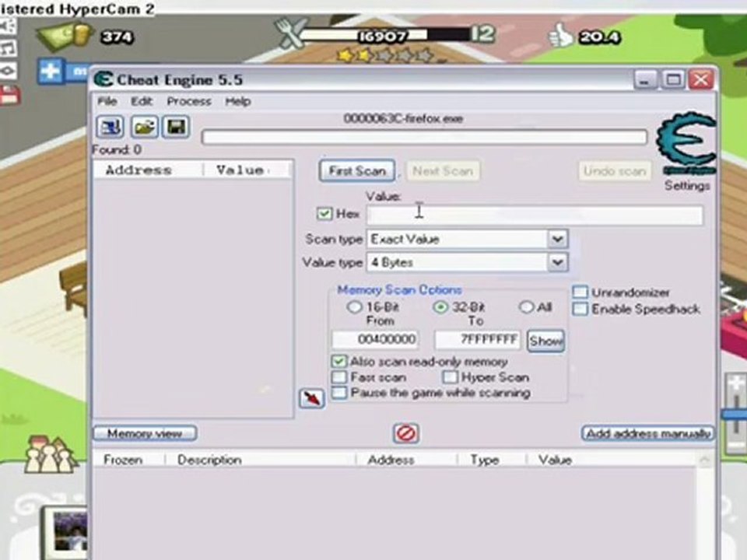The height and width of the screenshot is (560, 747).
Task: Open the File menu
Action: (x=107, y=101)
